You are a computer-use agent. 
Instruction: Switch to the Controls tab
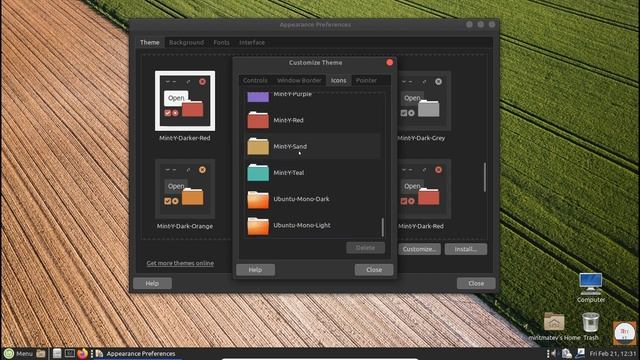(x=255, y=80)
